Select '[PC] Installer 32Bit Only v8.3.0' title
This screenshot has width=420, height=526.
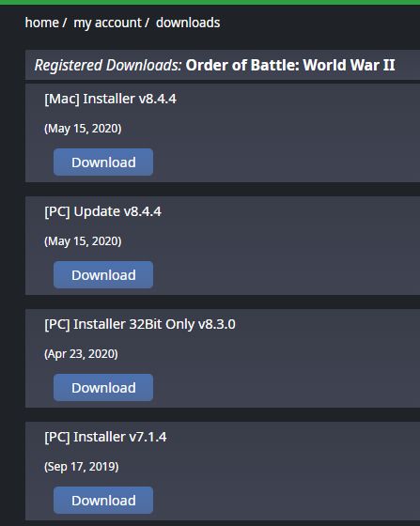click(x=140, y=324)
